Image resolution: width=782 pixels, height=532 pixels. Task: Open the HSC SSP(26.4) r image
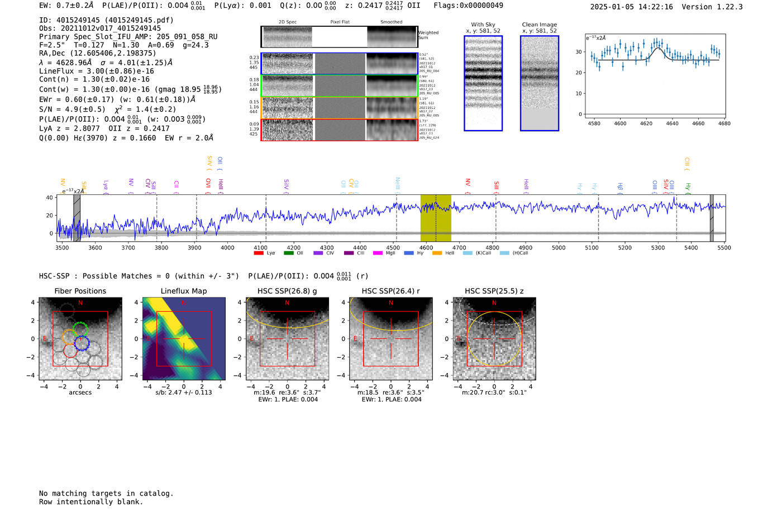(x=391, y=339)
